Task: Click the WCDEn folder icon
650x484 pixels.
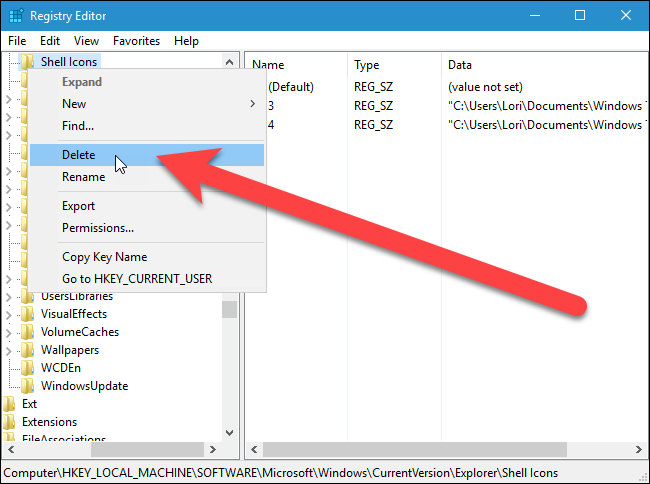Action: [27, 368]
